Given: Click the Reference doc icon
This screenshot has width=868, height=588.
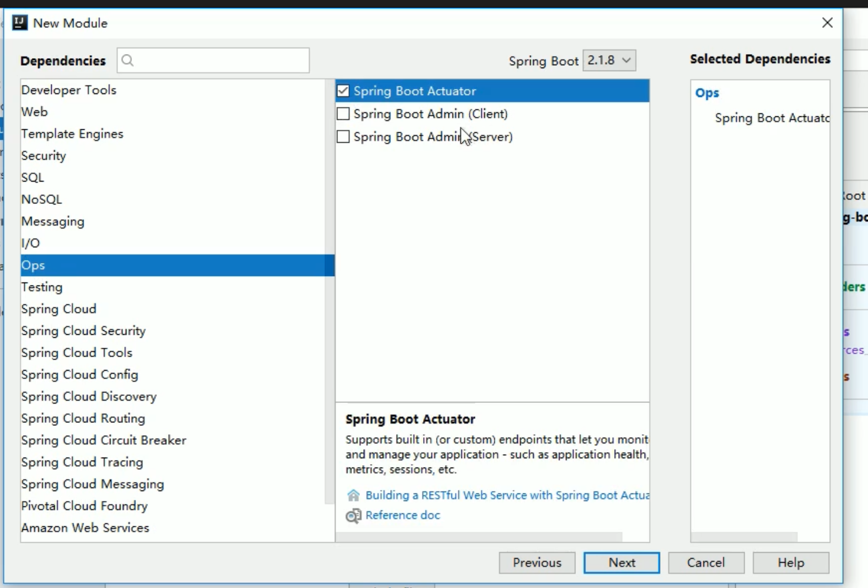Looking at the screenshot, I should (353, 516).
